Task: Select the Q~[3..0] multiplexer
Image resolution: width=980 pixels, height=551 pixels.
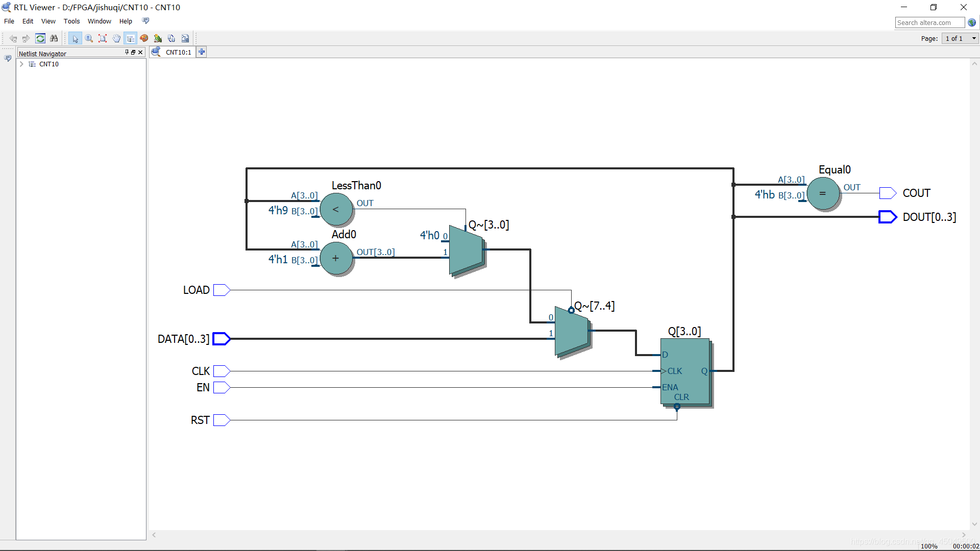Action: pos(467,250)
